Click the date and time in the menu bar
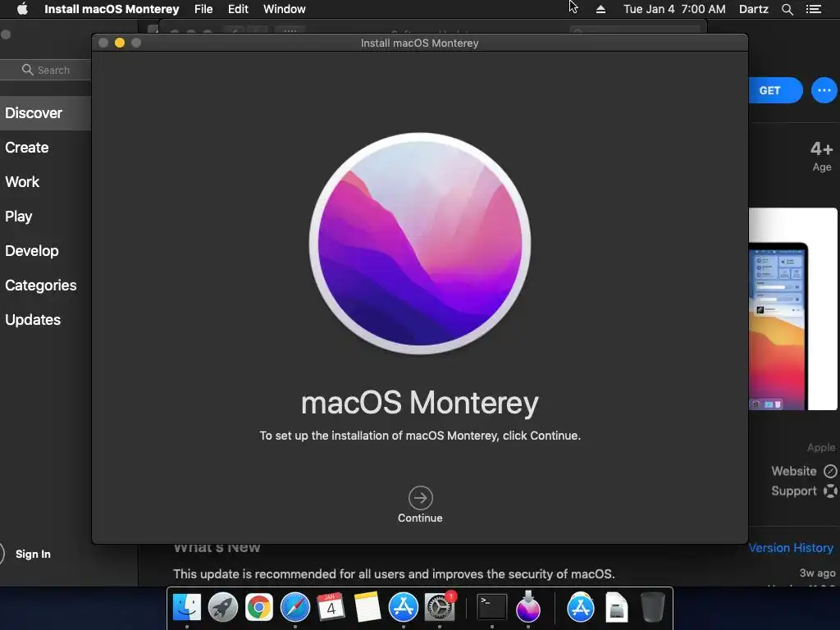 [x=674, y=9]
